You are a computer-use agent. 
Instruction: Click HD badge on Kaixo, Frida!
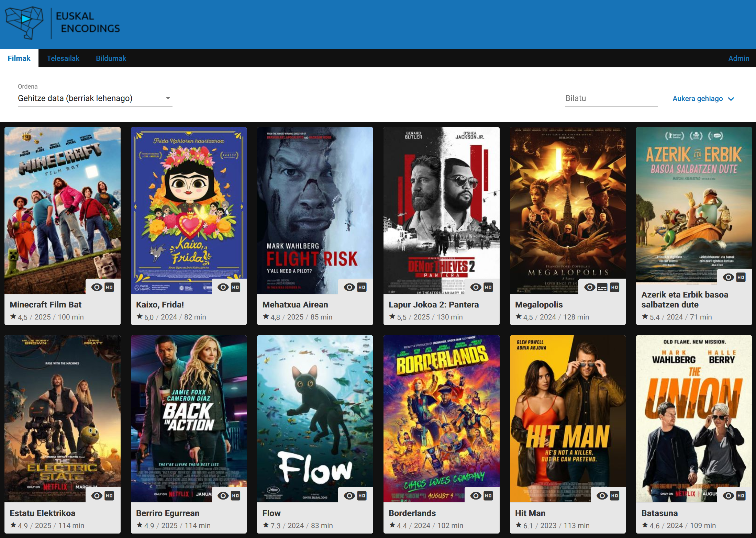tap(235, 287)
